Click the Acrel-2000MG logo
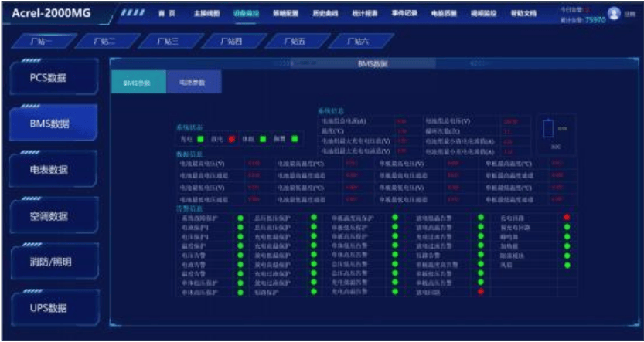The width and height of the screenshot is (644, 342). click(54, 15)
